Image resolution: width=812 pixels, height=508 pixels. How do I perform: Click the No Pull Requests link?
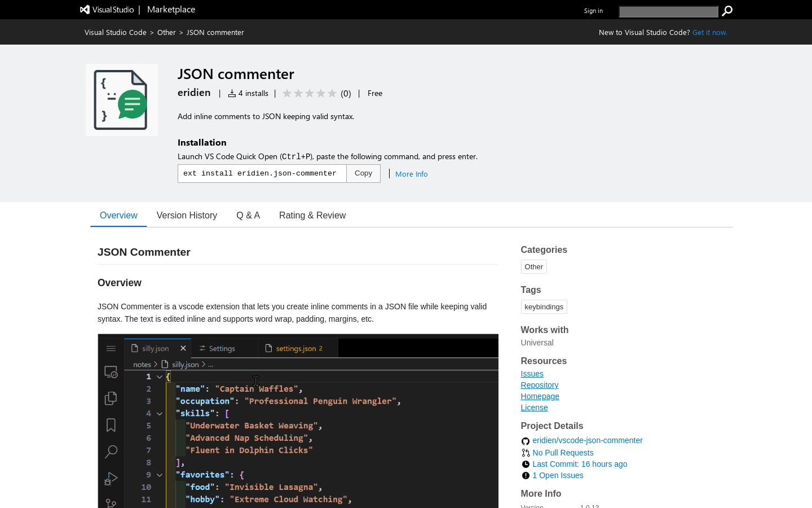[x=563, y=453]
